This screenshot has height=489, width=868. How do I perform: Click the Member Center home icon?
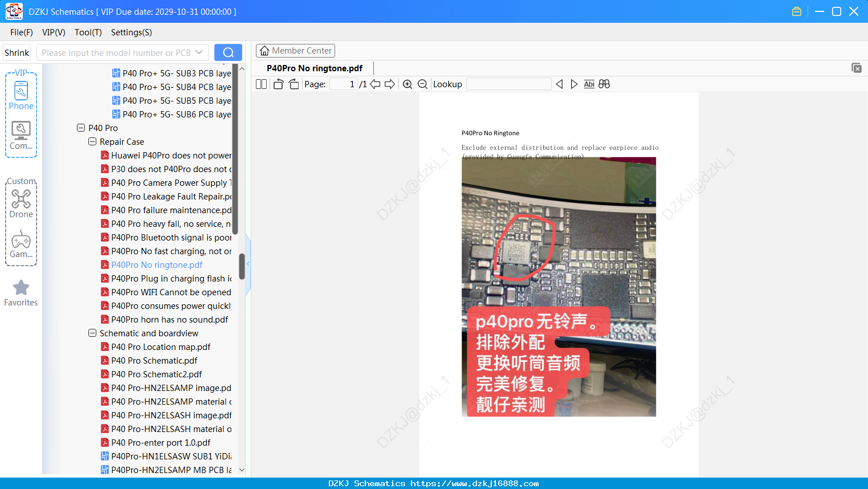264,51
